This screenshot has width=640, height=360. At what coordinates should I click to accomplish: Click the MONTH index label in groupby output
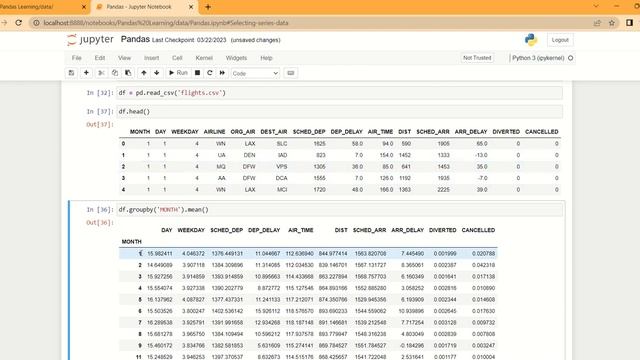click(x=131, y=242)
